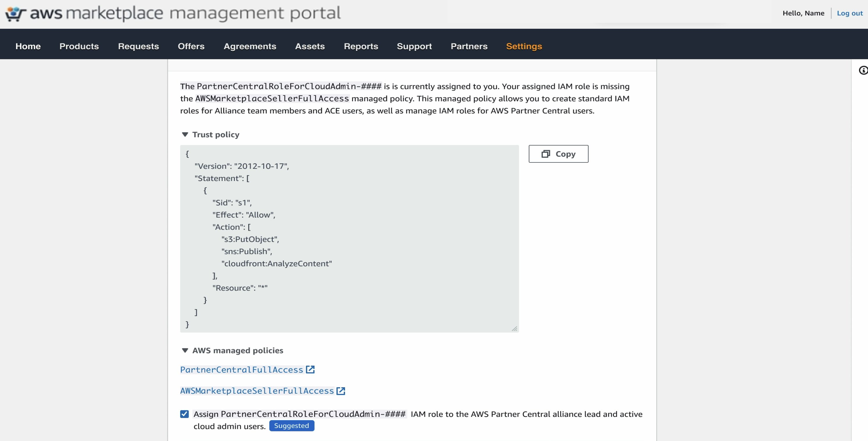Viewport: 868px width, 441px height.
Task: Click the Suggested badge
Action: point(292,426)
